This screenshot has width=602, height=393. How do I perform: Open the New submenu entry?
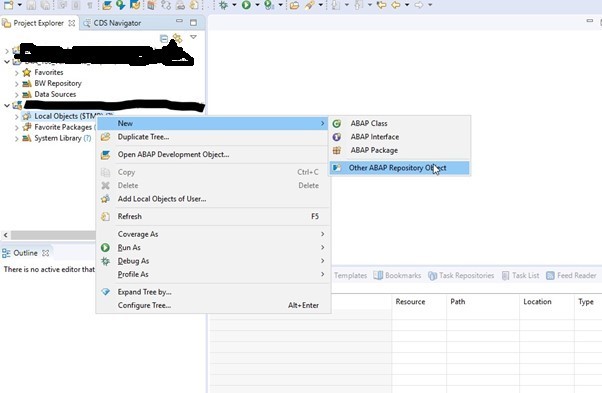(x=213, y=123)
